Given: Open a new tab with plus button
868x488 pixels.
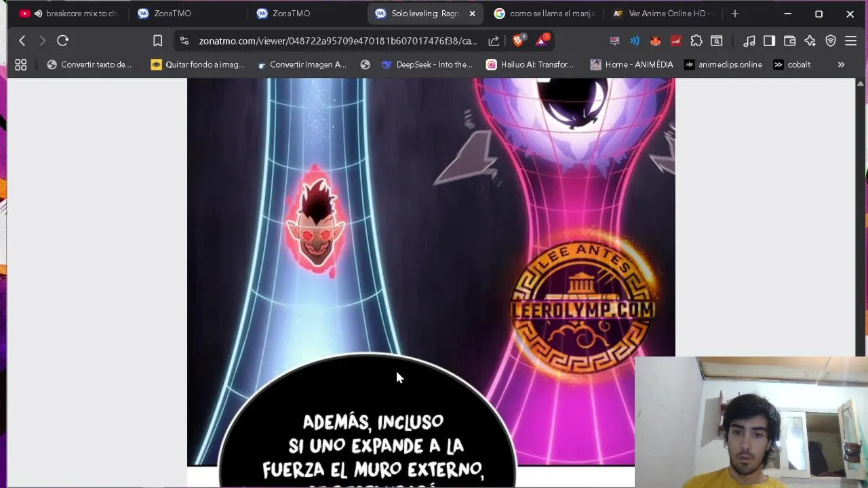Looking at the screenshot, I should (x=735, y=14).
